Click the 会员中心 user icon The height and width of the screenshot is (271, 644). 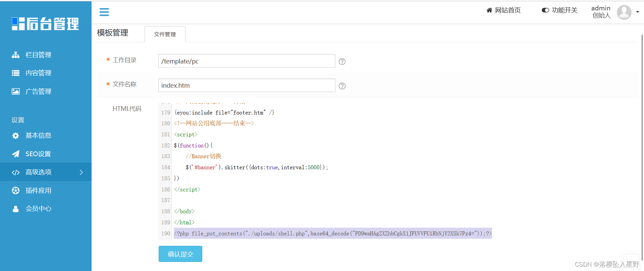(16, 209)
